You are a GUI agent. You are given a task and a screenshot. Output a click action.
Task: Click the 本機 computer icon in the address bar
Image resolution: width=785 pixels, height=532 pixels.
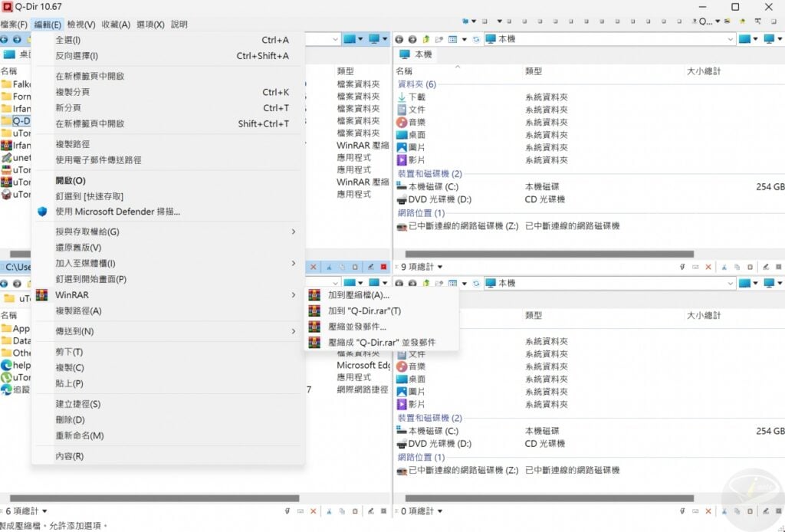coord(492,38)
